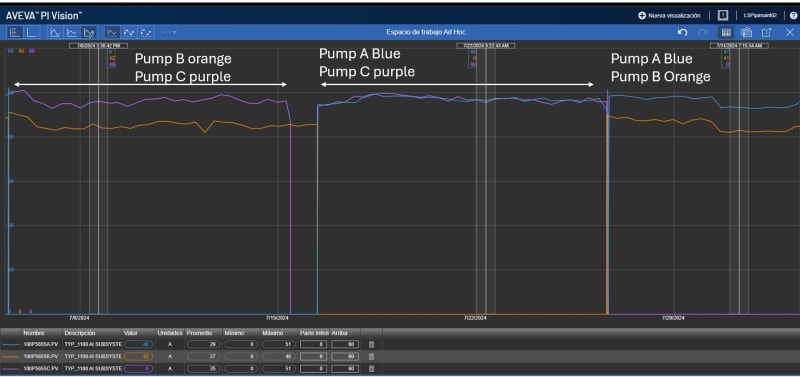Click the Arriba scale field for 100P5655A.PV
The width and height of the screenshot is (800, 377).
345,345
